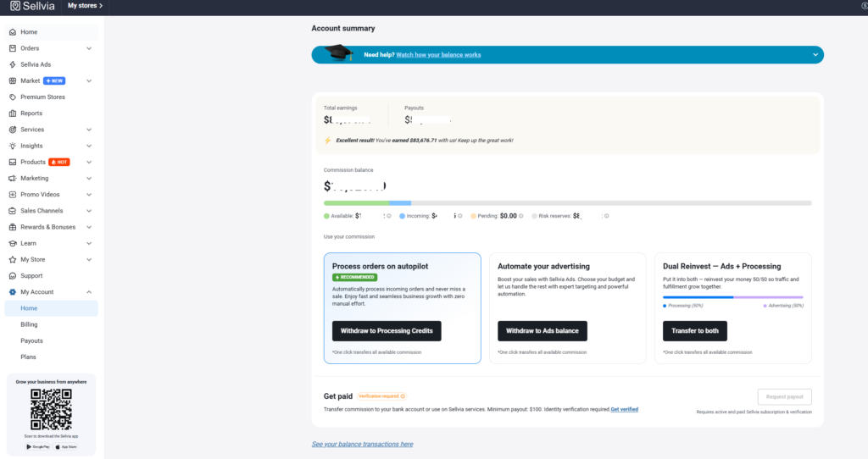
Task: Click the green RECOMMENDED badge
Action: pyautogui.click(x=354, y=277)
